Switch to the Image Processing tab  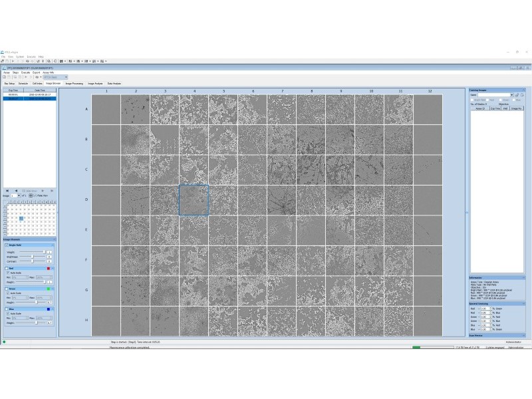74,84
